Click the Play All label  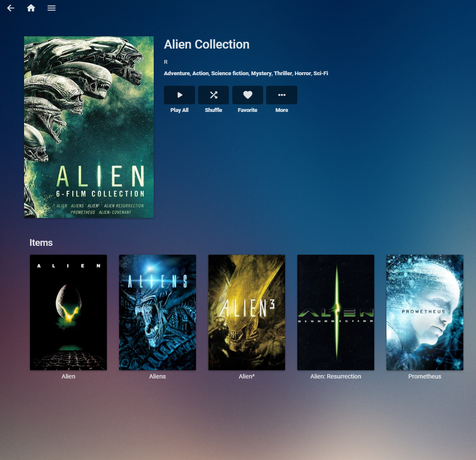pyautogui.click(x=180, y=110)
